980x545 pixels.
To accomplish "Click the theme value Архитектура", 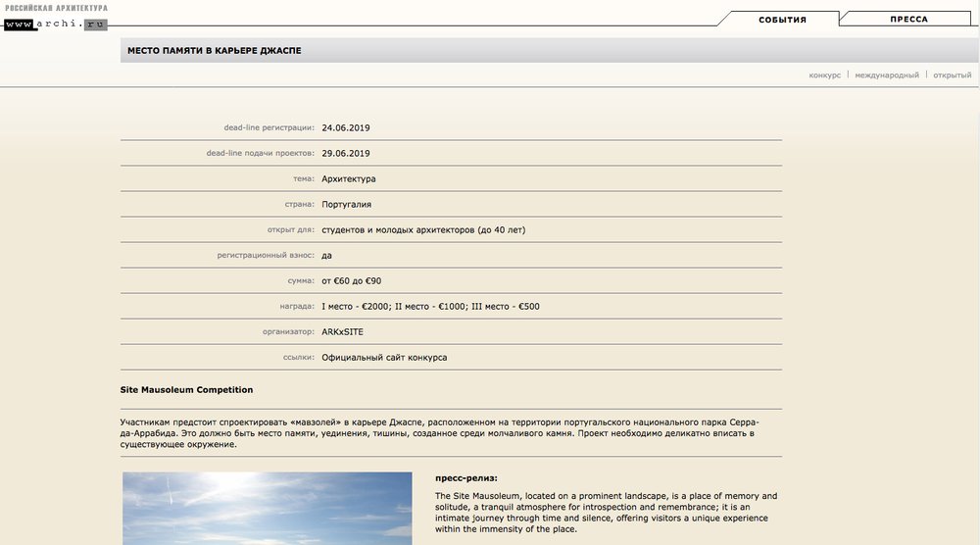I will click(348, 179).
